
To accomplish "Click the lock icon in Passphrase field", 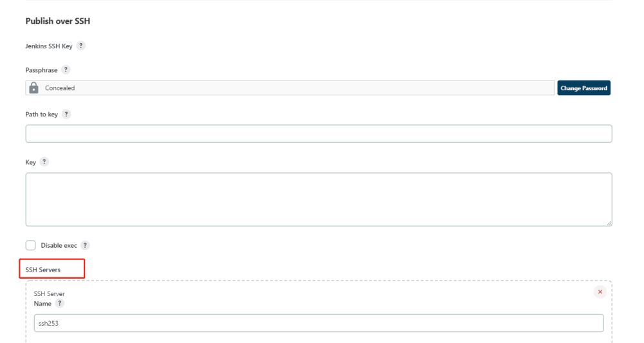I will (x=33, y=88).
